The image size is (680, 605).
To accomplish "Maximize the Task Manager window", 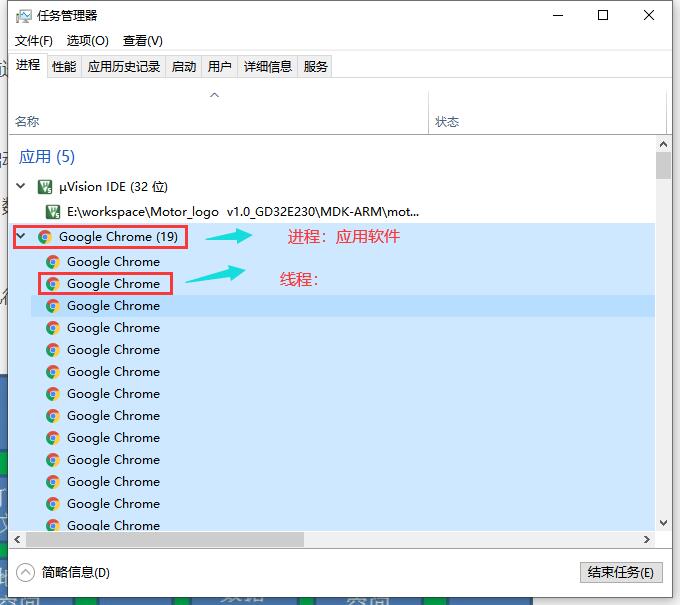I will coord(603,15).
